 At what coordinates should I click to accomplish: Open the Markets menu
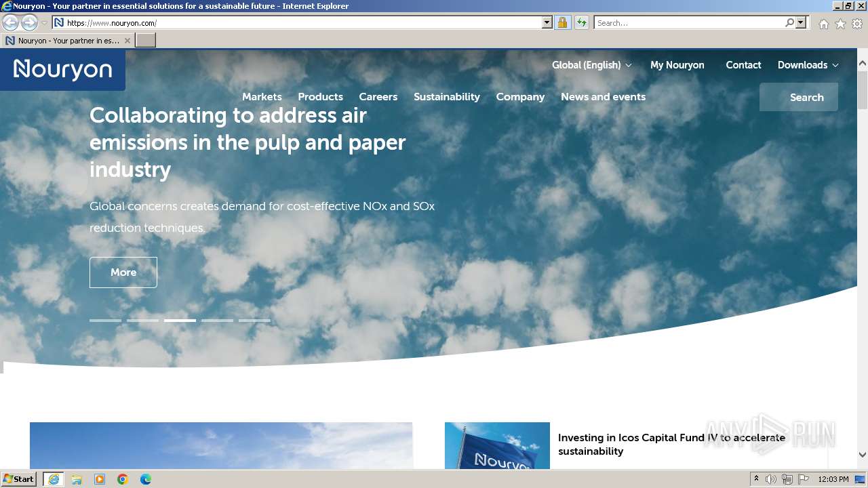262,97
